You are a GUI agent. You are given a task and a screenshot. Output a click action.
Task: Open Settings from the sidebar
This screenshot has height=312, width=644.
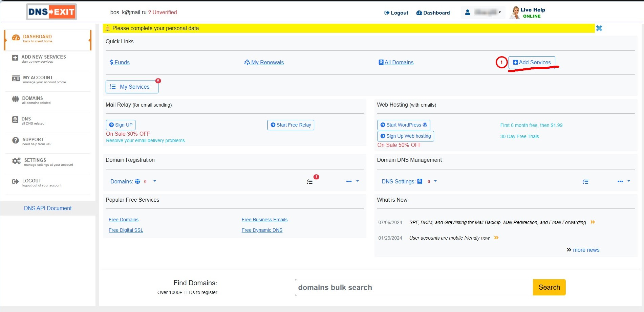35,162
